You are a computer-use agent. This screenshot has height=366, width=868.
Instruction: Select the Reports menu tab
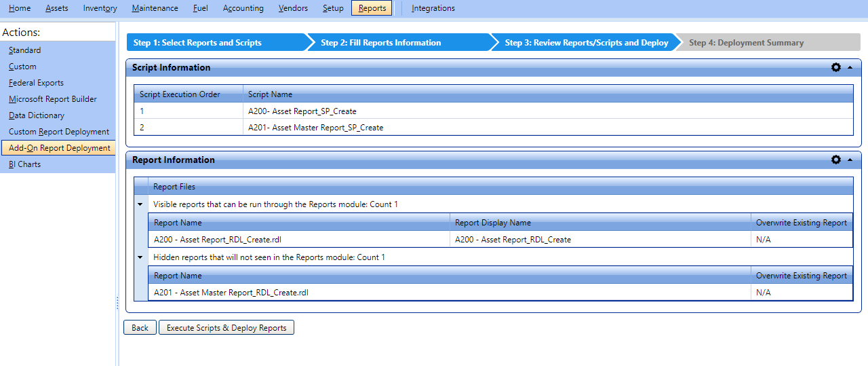coord(372,8)
